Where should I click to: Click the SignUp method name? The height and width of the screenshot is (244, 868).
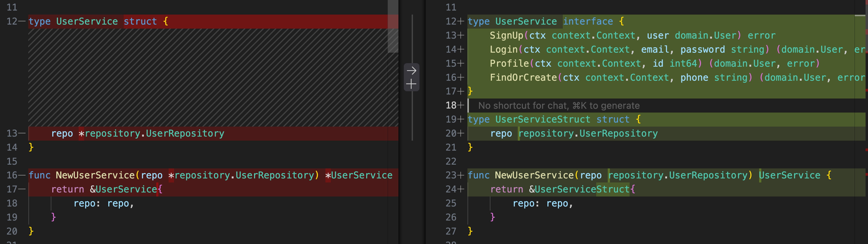click(x=506, y=35)
